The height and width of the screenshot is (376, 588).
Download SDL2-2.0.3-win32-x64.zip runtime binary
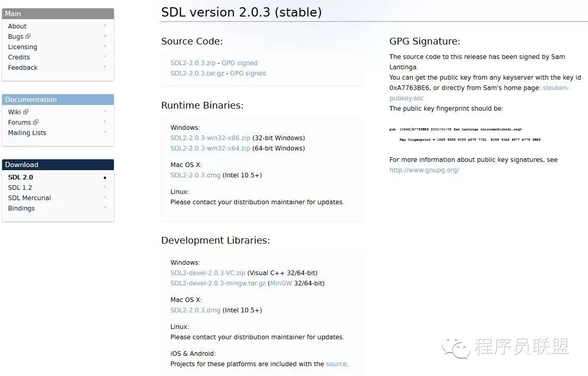[x=210, y=148]
